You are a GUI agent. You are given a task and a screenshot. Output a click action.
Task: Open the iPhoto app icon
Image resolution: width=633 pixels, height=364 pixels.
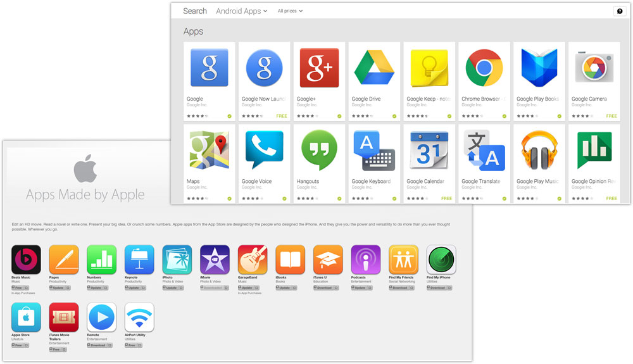click(x=177, y=260)
